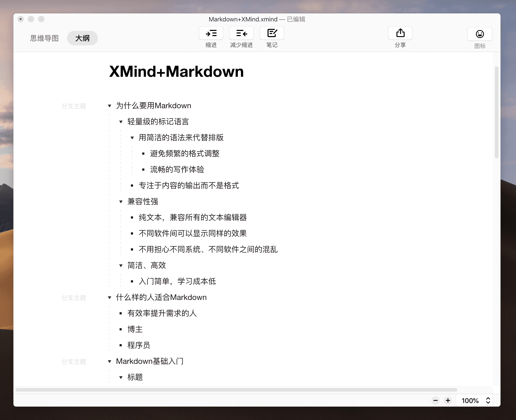Click the 减少缩进 (outdent) toolbar icon
This screenshot has width=516, height=420.
point(241,33)
